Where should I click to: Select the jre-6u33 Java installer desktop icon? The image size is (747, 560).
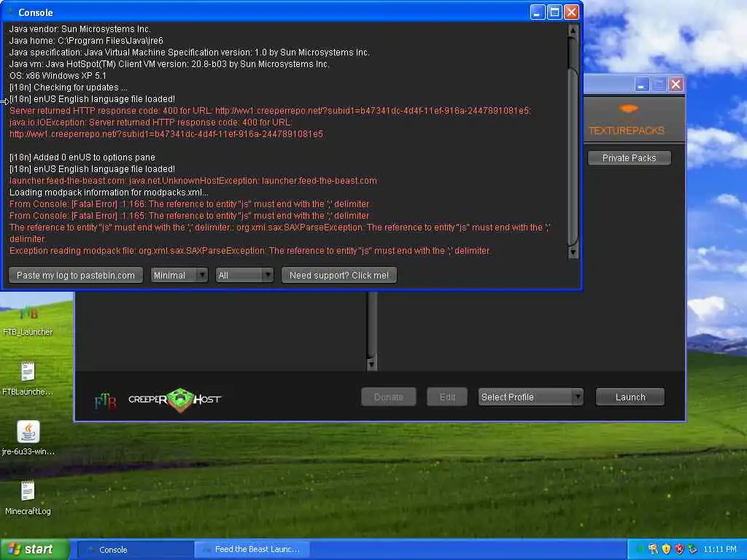[28, 438]
